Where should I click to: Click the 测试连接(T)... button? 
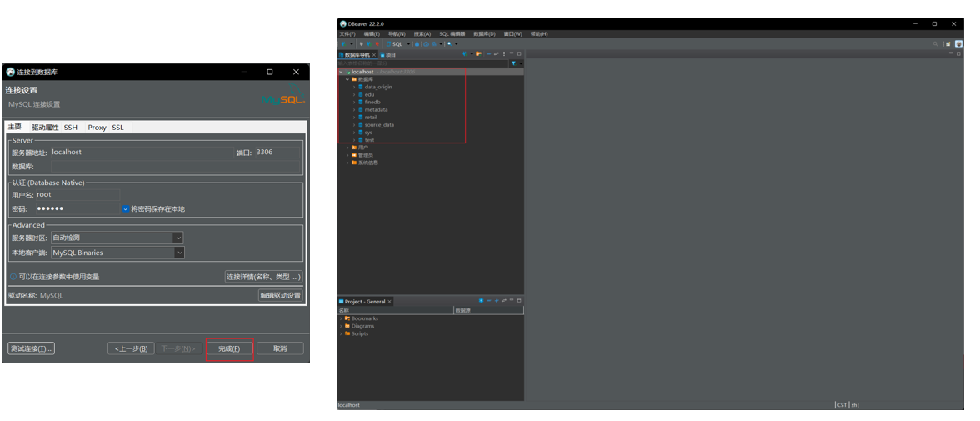pos(32,348)
